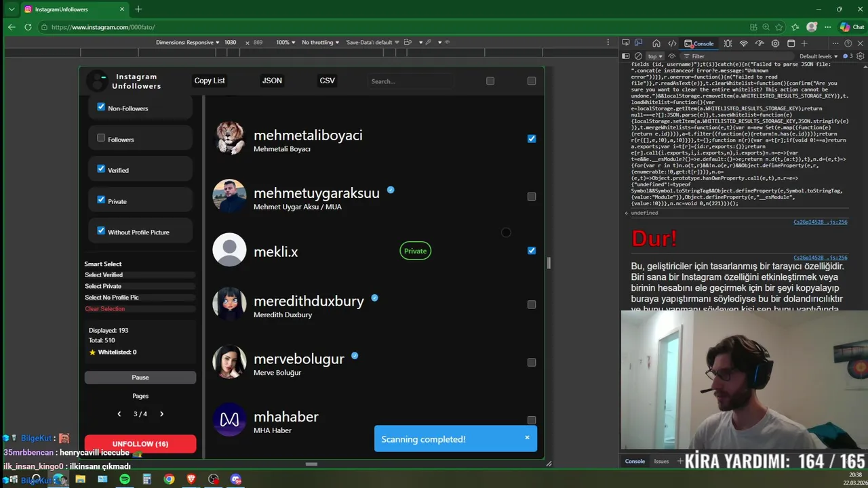
Task: Open the 'Save-Data': default dropdown
Action: [372, 42]
